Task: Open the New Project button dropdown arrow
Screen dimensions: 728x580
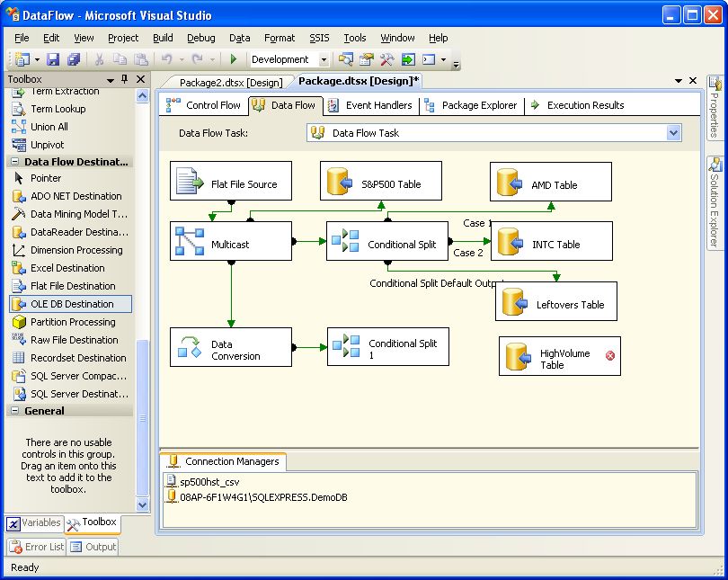Action: pos(37,60)
